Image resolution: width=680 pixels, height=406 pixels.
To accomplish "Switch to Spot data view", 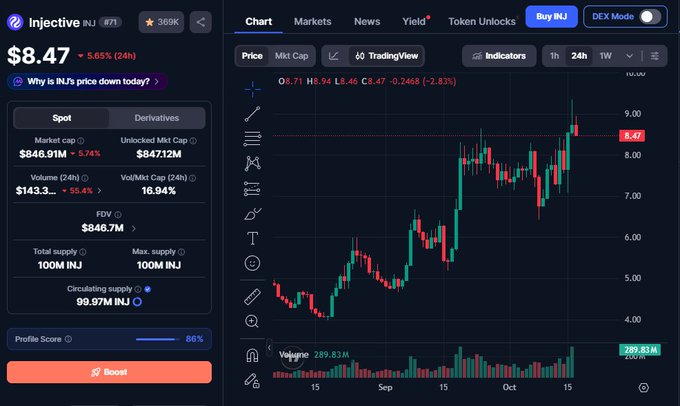I will click(x=62, y=118).
